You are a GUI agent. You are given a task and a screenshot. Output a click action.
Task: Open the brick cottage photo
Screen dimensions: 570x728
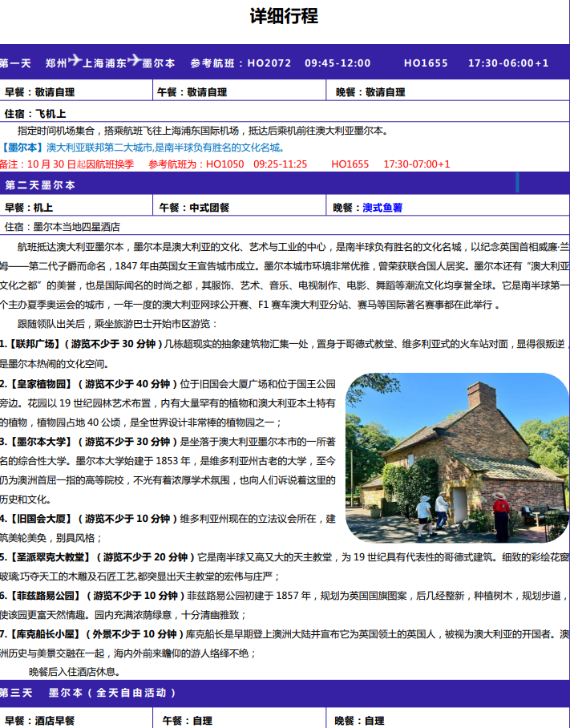456,458
